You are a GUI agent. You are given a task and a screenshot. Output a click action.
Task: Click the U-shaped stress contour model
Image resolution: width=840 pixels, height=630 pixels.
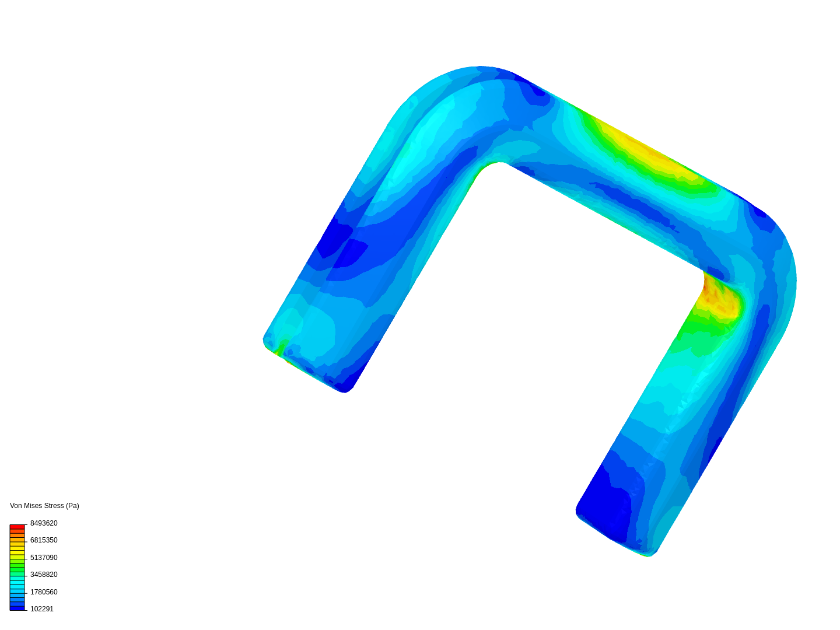tap(530, 311)
